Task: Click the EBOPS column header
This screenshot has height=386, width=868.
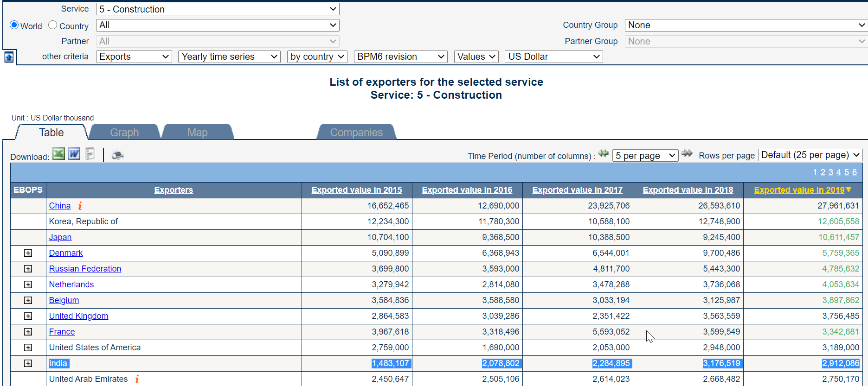Action: tap(28, 190)
